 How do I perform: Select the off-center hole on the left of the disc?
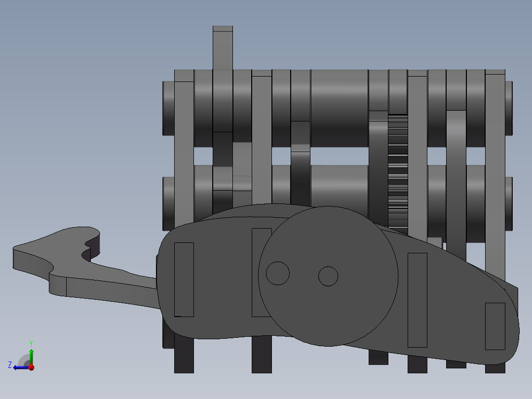277,274
